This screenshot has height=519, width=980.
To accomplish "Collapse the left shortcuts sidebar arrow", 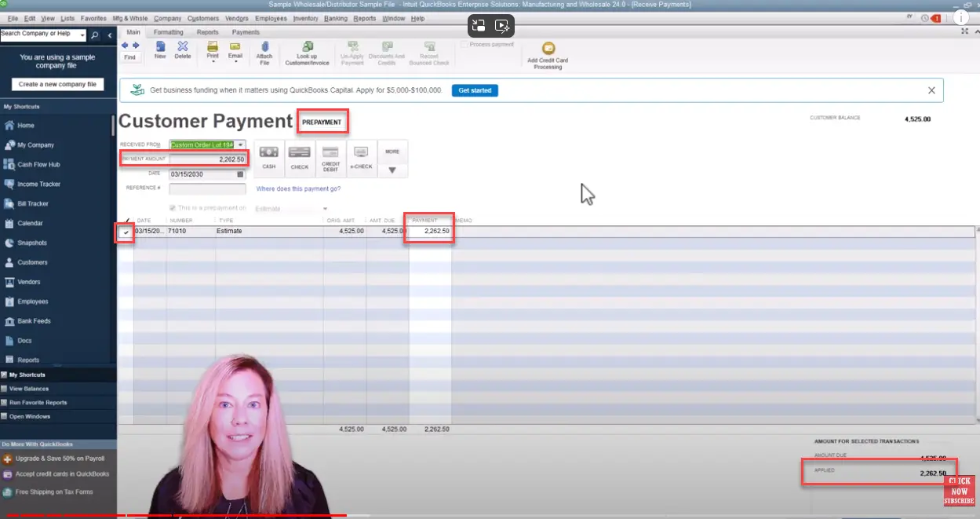I will [109, 35].
